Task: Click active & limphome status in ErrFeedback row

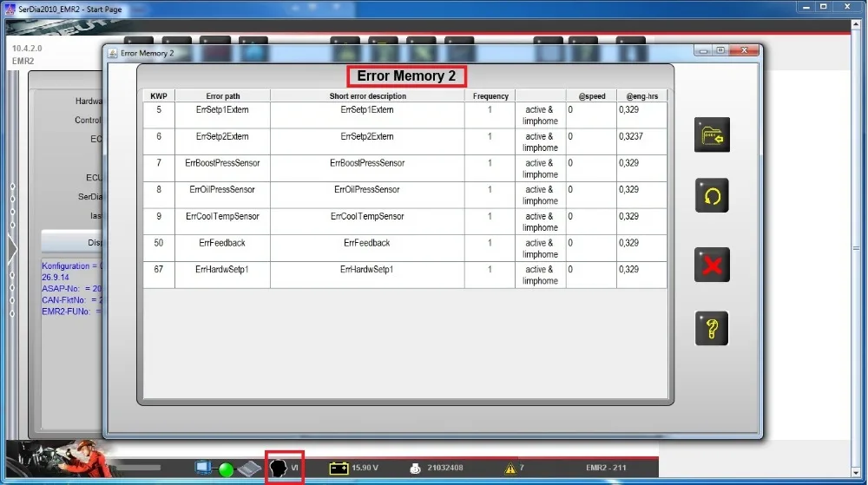Action: (540, 248)
